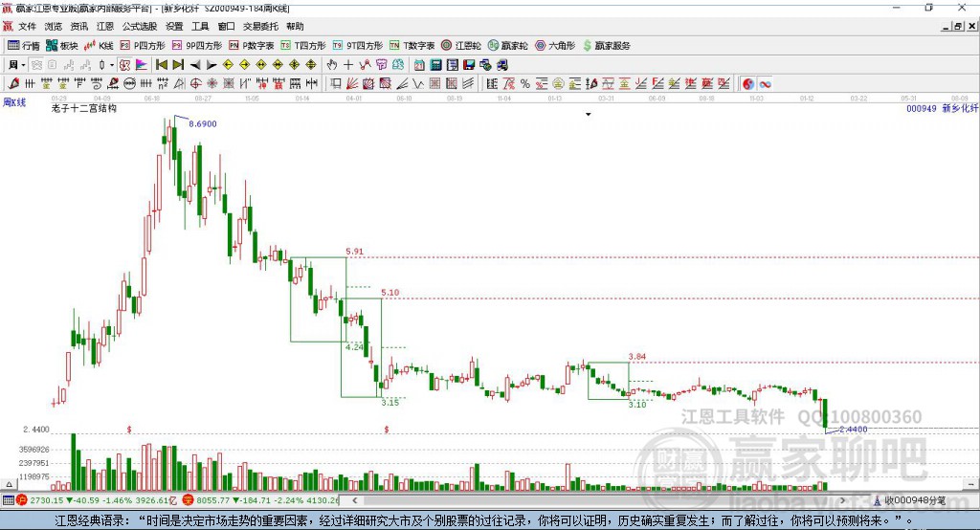Click the 收000948分笔 status entry
980x530 pixels.
[909, 500]
